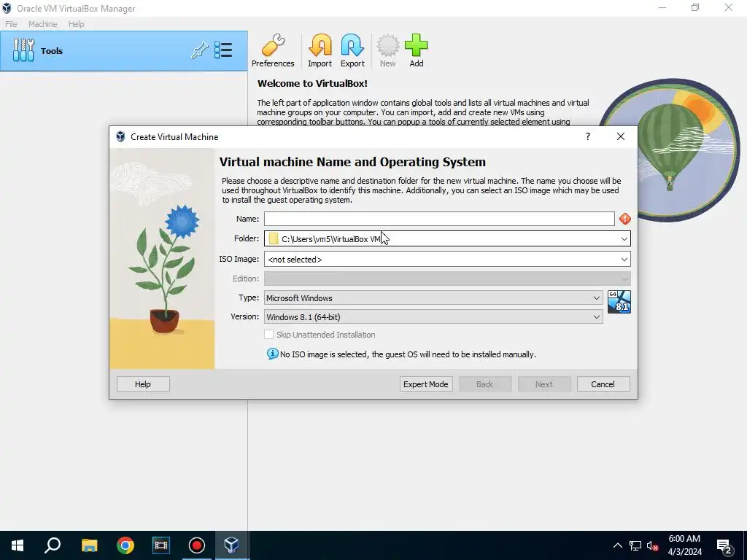Open the Preferences toolbar button
Screen dimensions: 747x560
273,50
